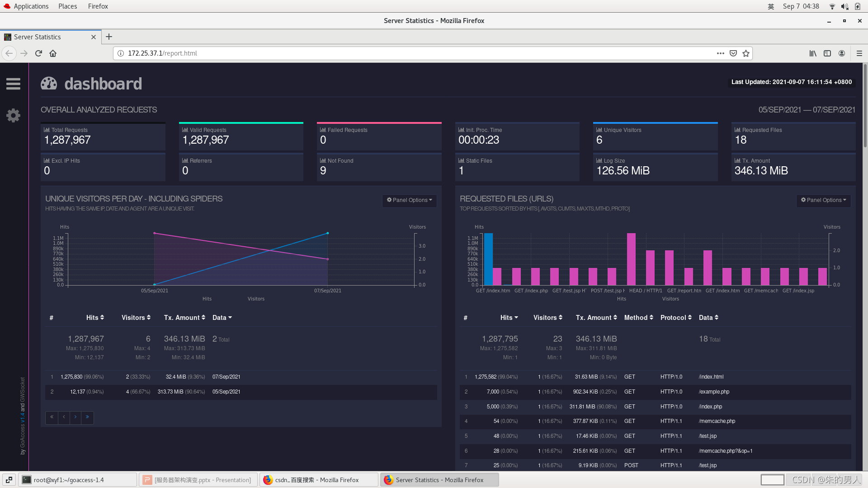Go back to previous page in Firefox
Screen dimensions: 868x488
pos(9,53)
